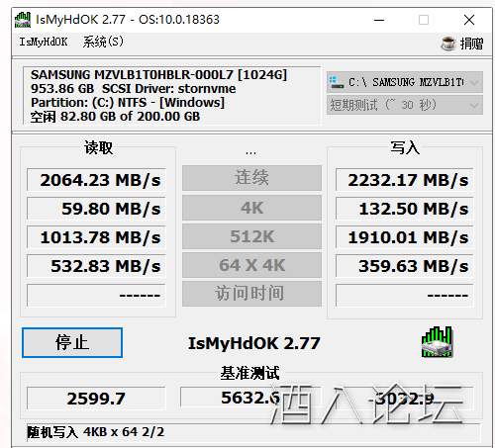495x448 pixels.
Task: Click the green hard drive benchmark logo
Action: (437, 342)
